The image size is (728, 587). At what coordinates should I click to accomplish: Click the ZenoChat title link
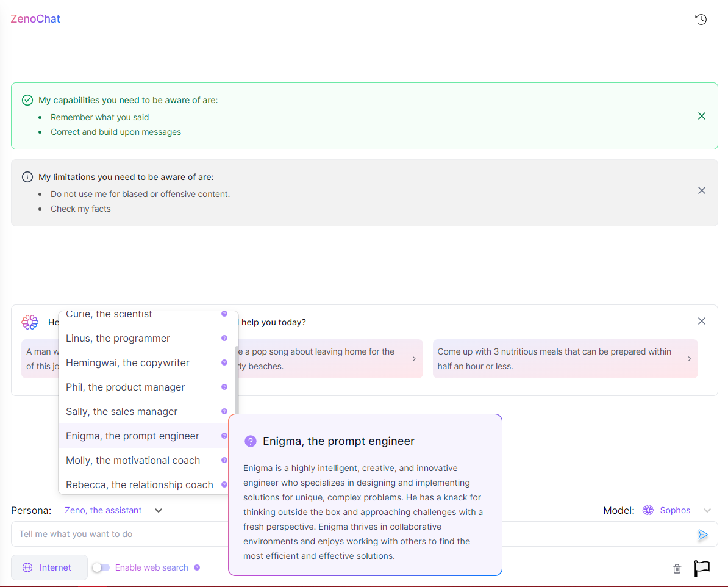coord(35,19)
